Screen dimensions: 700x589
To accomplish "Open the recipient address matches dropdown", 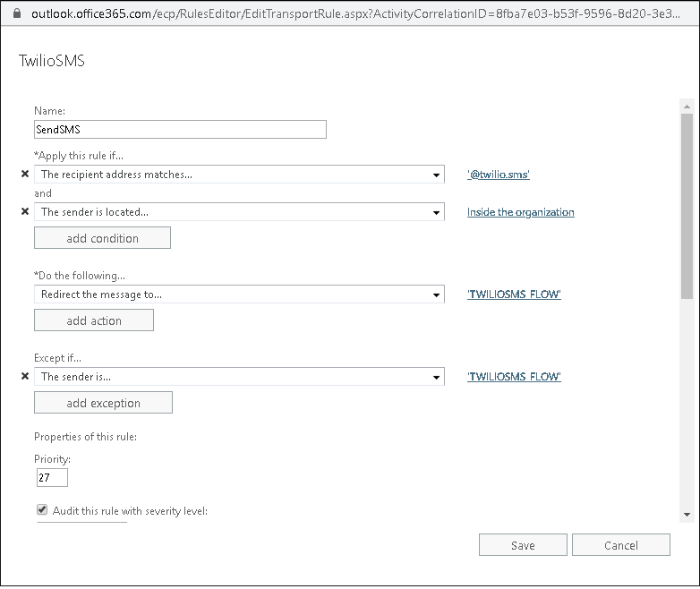I will click(239, 175).
